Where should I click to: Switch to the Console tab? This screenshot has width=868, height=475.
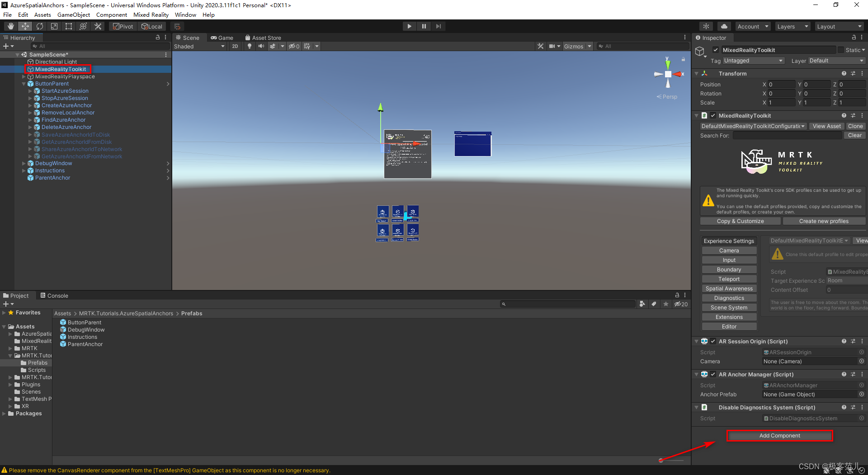pos(54,295)
